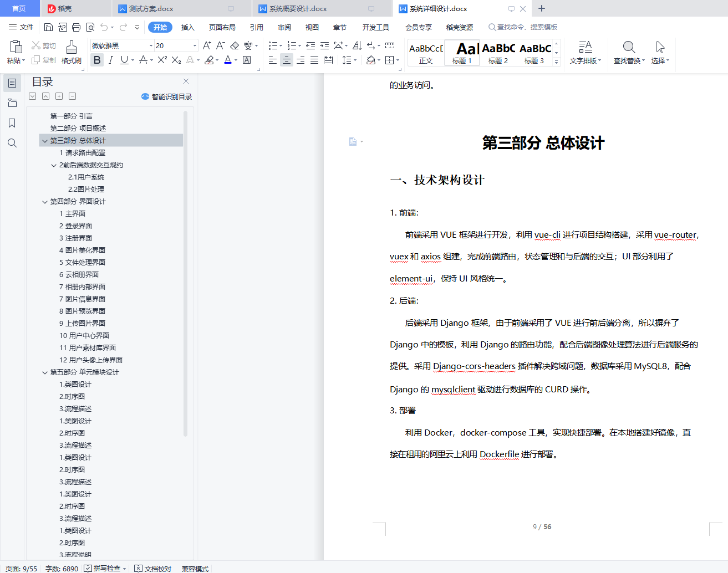Collapse the 第四部分 界面设计 node

(45, 202)
